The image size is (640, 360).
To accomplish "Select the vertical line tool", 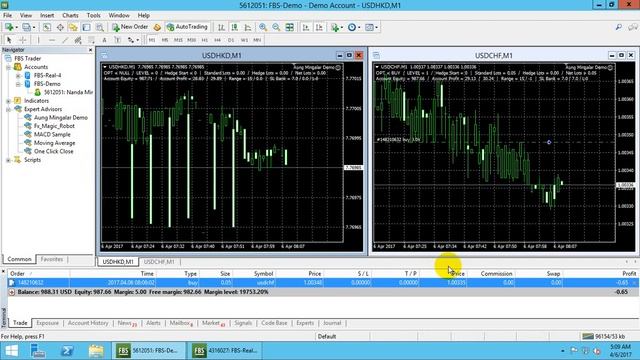I will [x=38, y=40].
